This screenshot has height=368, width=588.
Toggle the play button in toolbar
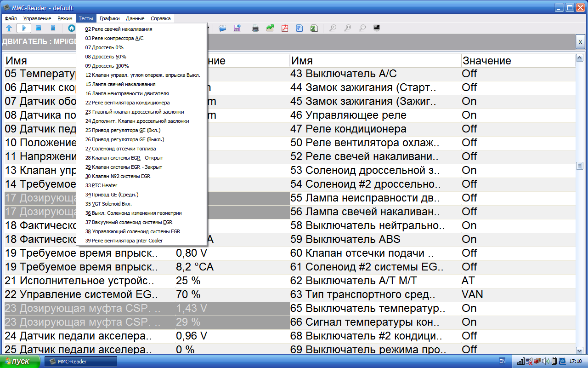[x=24, y=28]
